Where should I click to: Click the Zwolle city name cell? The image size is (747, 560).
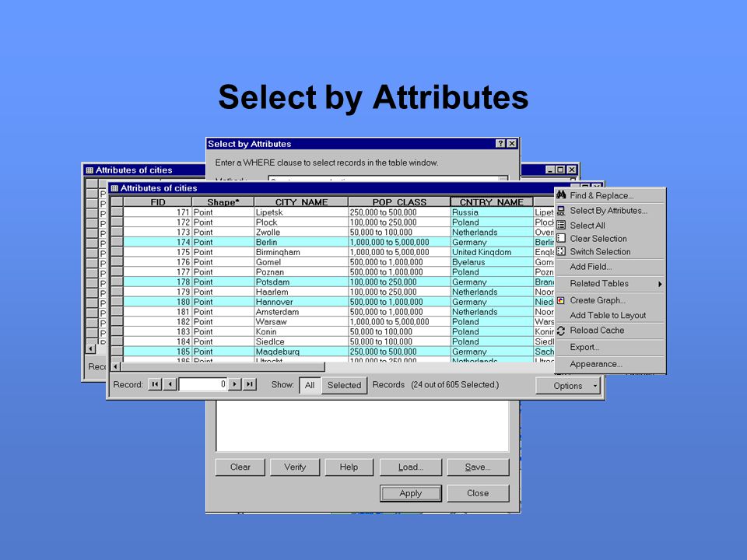301,232
